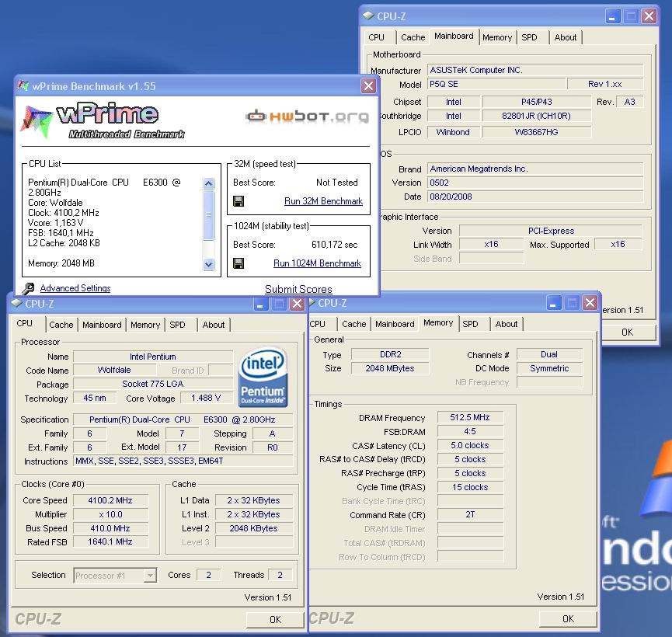
Task: Switch to Cache tab in Mainboard window
Action: (413, 37)
